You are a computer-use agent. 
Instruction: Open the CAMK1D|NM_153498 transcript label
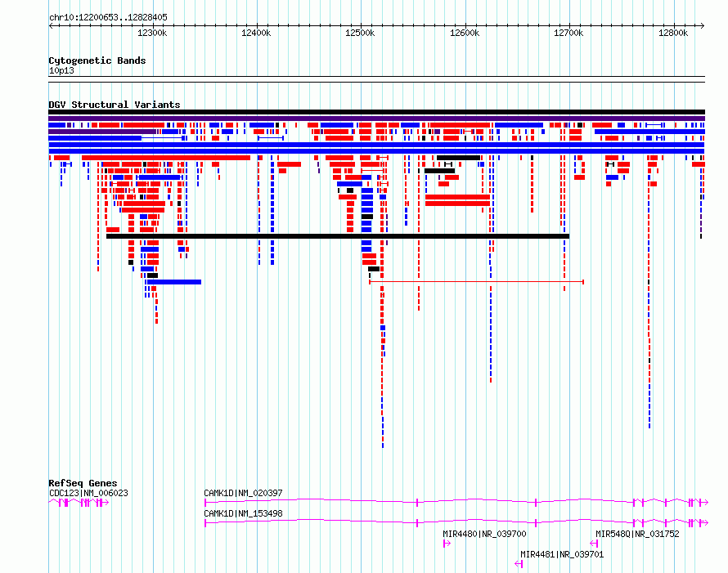[x=243, y=513]
